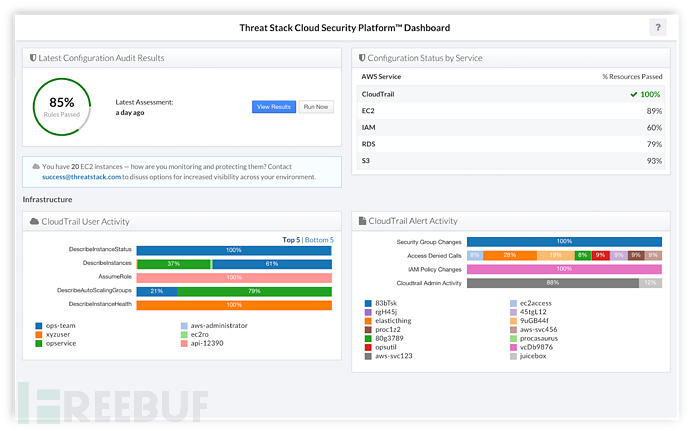Click 45tgL12 legend color swatch
The image size is (690, 431).
(513, 312)
